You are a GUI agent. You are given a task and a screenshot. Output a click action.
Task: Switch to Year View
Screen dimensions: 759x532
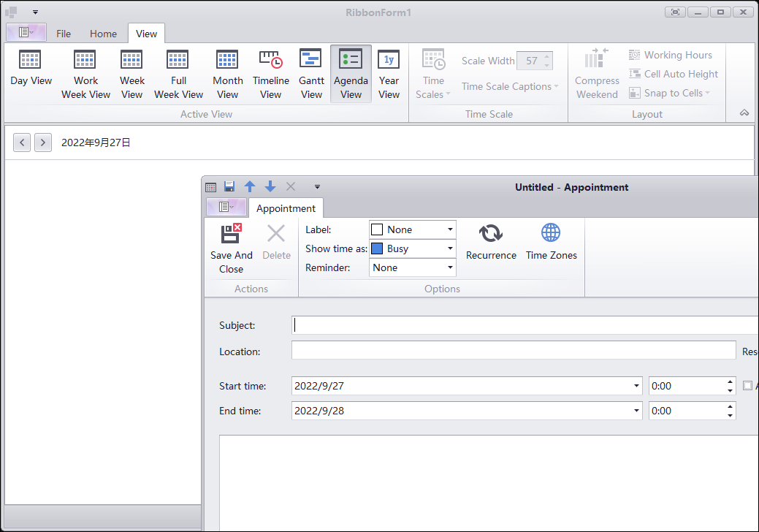[389, 73]
